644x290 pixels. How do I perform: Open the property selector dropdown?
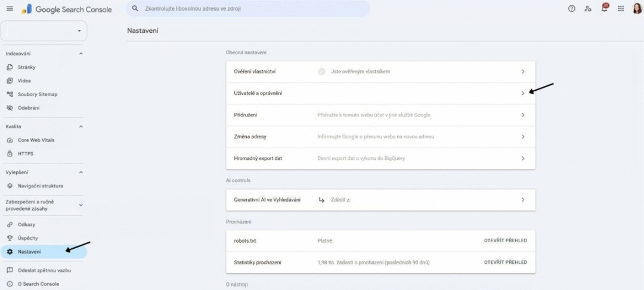pos(44,31)
